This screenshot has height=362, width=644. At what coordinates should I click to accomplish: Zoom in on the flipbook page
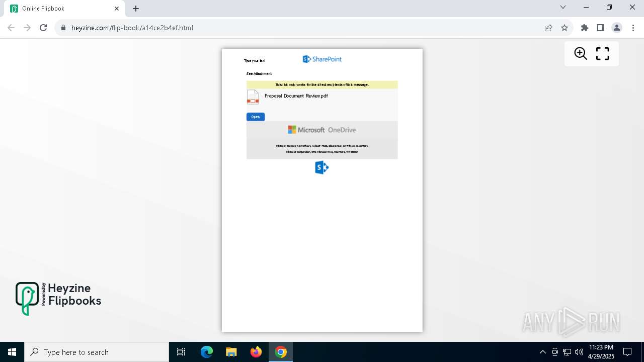(x=581, y=53)
